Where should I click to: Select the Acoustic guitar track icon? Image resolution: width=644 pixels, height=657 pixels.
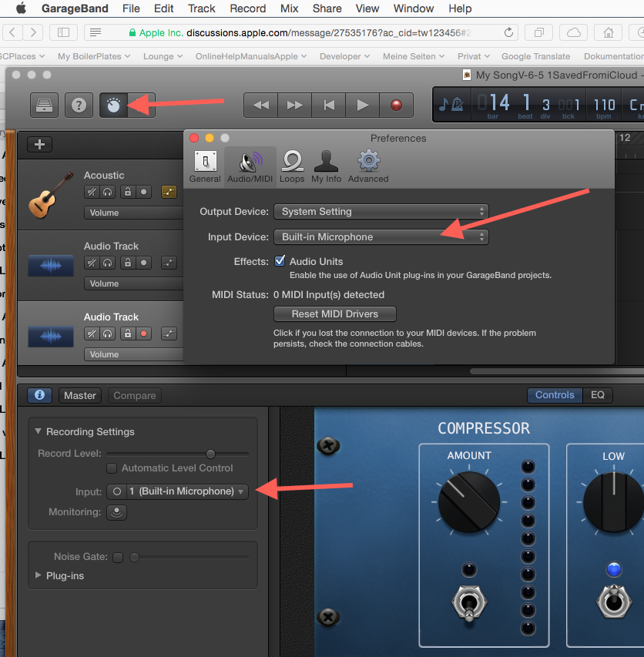point(51,195)
